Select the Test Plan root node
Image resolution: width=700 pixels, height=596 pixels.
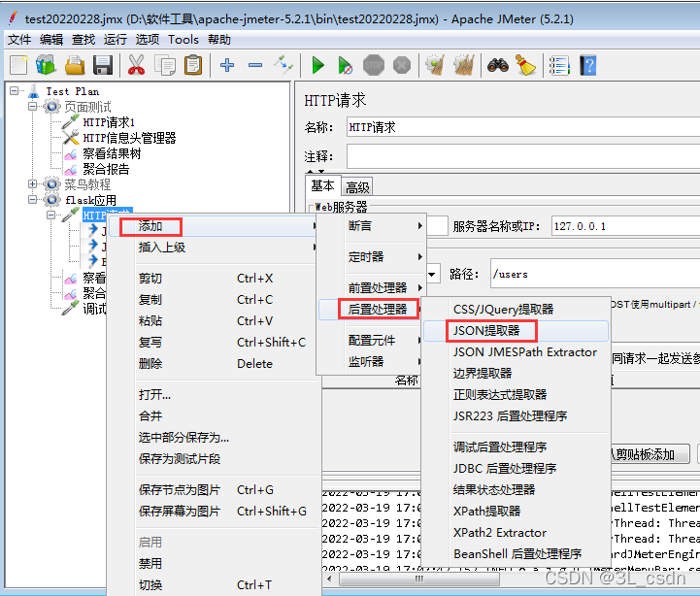tap(72, 91)
